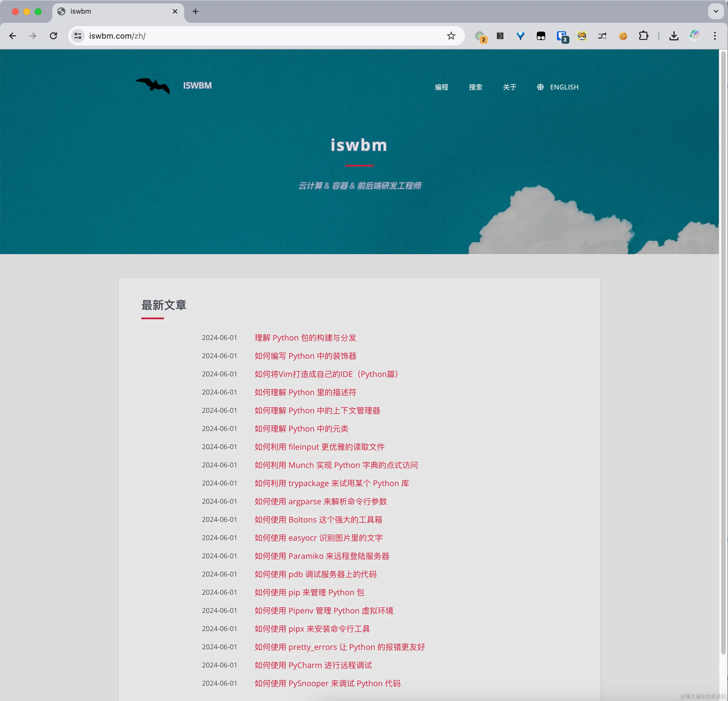Image resolution: width=728 pixels, height=701 pixels.
Task: Click the bookmark star icon
Action: pyautogui.click(x=451, y=36)
